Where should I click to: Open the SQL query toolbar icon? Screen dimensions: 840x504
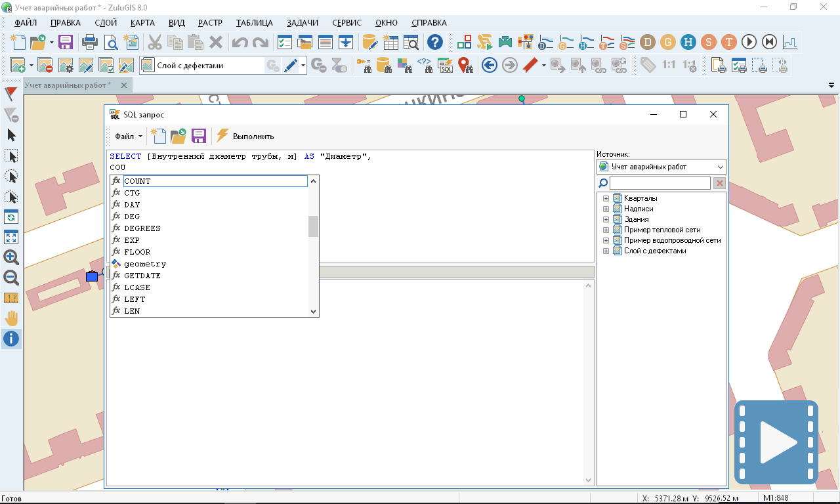tap(446, 65)
